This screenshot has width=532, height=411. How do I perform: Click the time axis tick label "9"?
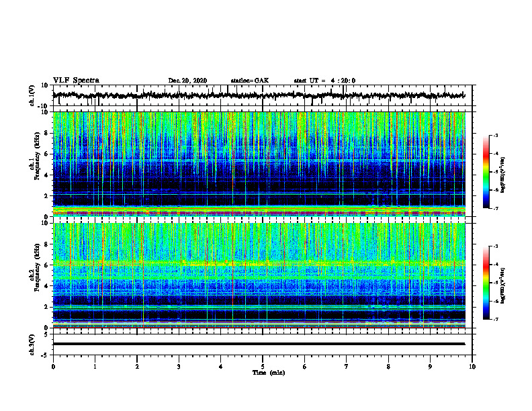click(x=430, y=367)
